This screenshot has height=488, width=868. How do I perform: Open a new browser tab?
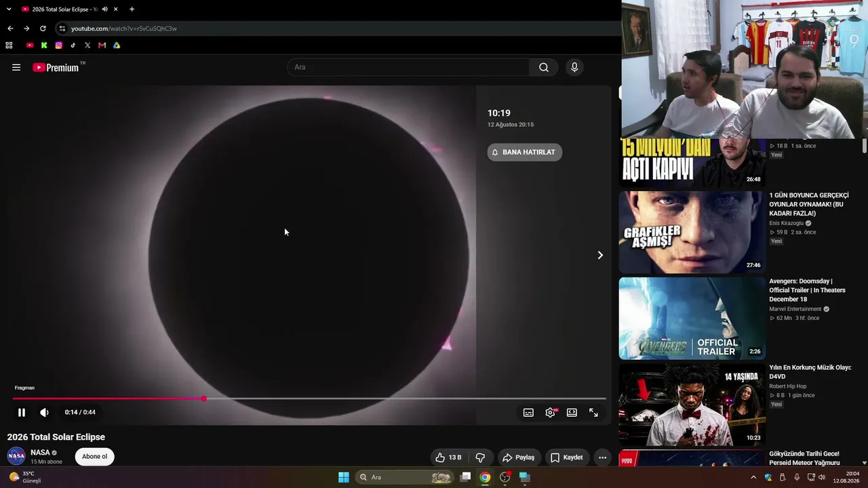(x=132, y=9)
